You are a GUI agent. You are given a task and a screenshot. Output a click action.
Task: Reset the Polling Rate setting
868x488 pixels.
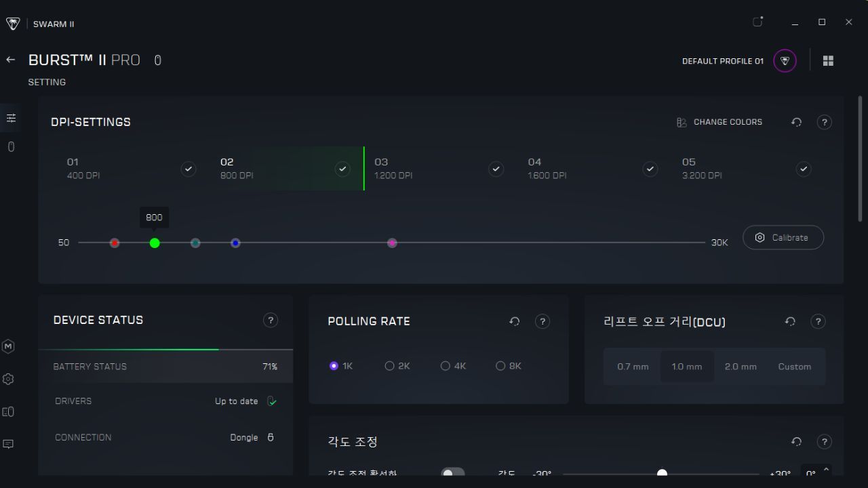click(515, 322)
